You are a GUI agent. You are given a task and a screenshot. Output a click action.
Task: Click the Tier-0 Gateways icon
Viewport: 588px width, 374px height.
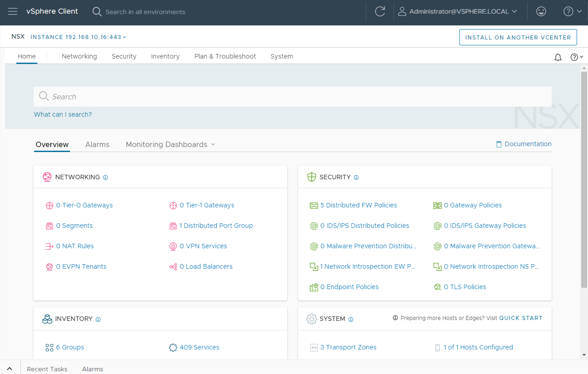50,206
